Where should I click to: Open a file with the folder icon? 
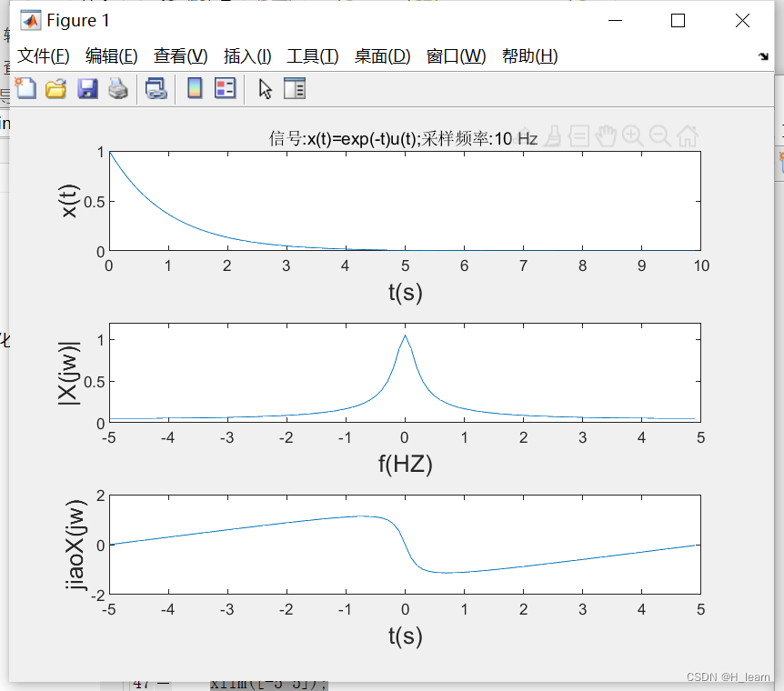55,89
